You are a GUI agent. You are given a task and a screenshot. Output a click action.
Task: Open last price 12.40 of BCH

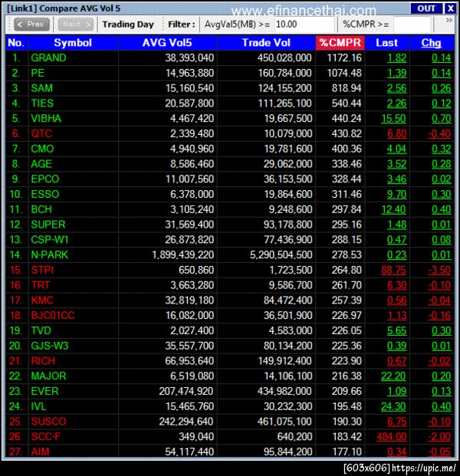(x=394, y=209)
